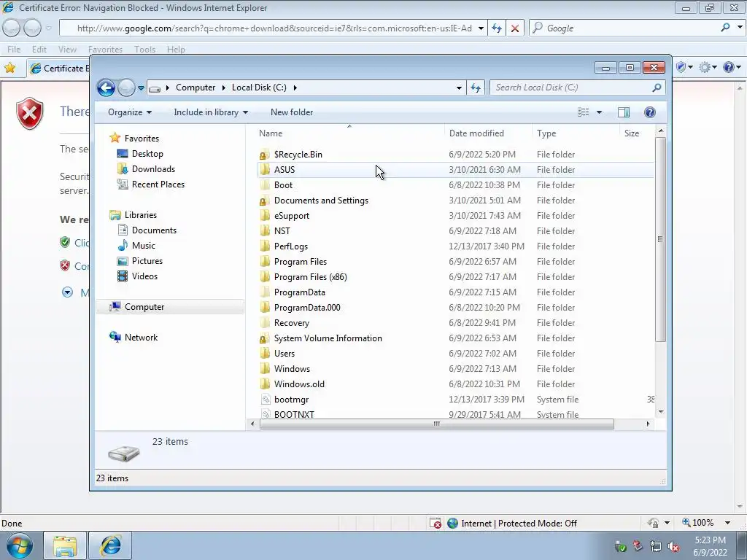Click Internet Explorer Stop (red X) button
Image resolution: width=747 pixels, height=560 pixels.
(514, 28)
